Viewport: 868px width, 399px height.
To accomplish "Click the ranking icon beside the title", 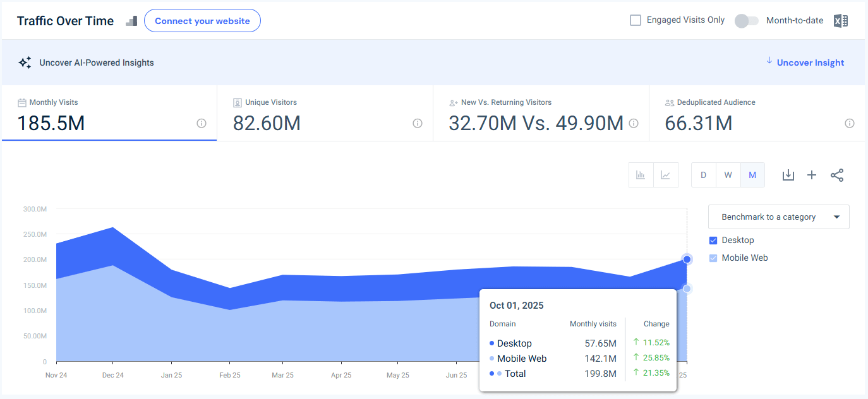I will [x=131, y=20].
